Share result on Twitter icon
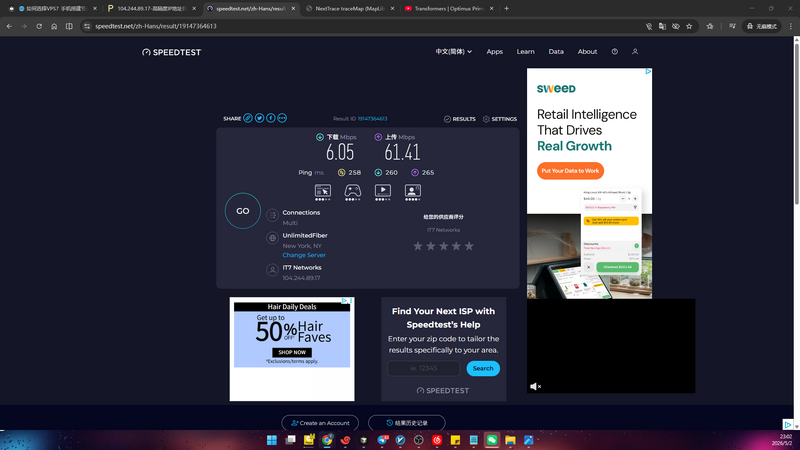 259,118
